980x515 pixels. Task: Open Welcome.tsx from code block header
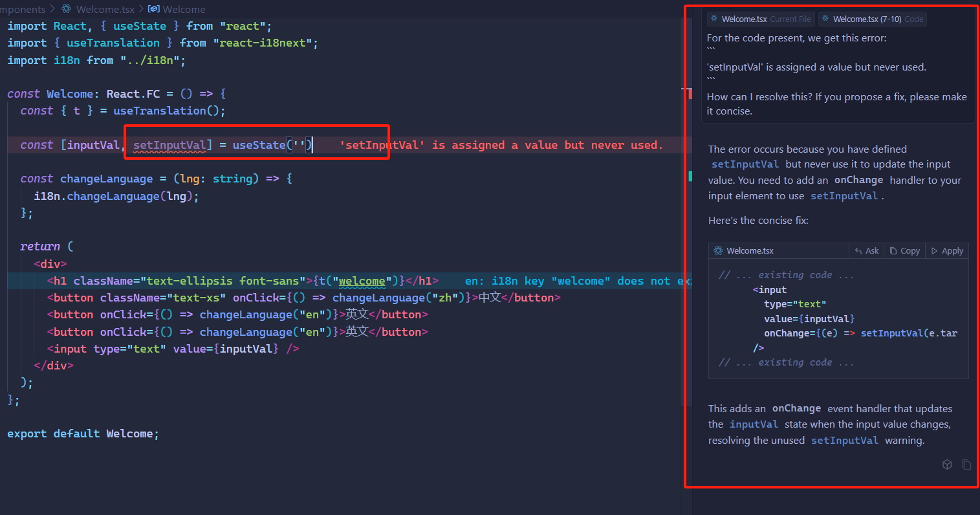point(750,251)
